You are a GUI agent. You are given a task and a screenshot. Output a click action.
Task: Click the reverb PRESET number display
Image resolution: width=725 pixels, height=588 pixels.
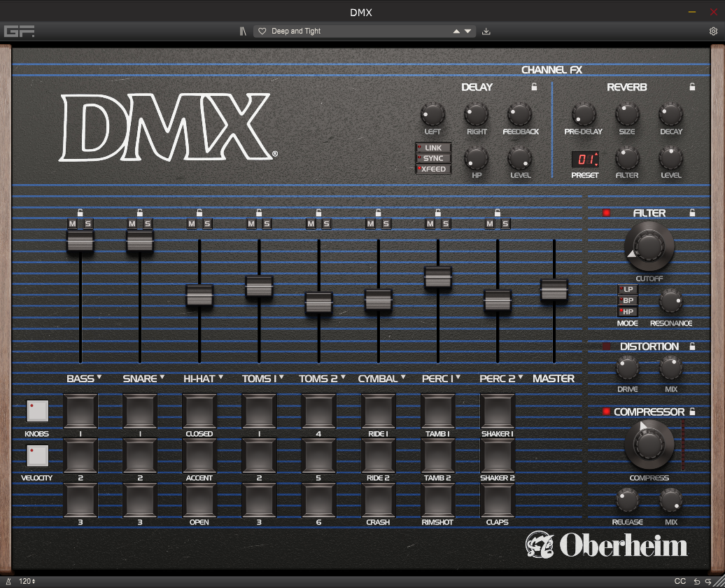[585, 160]
